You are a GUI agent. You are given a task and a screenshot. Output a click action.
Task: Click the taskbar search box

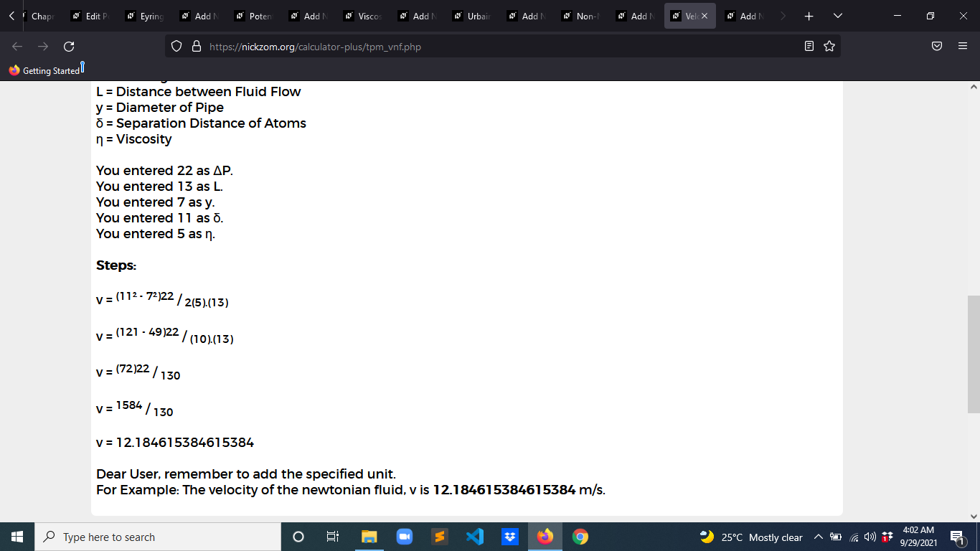pyautogui.click(x=158, y=537)
